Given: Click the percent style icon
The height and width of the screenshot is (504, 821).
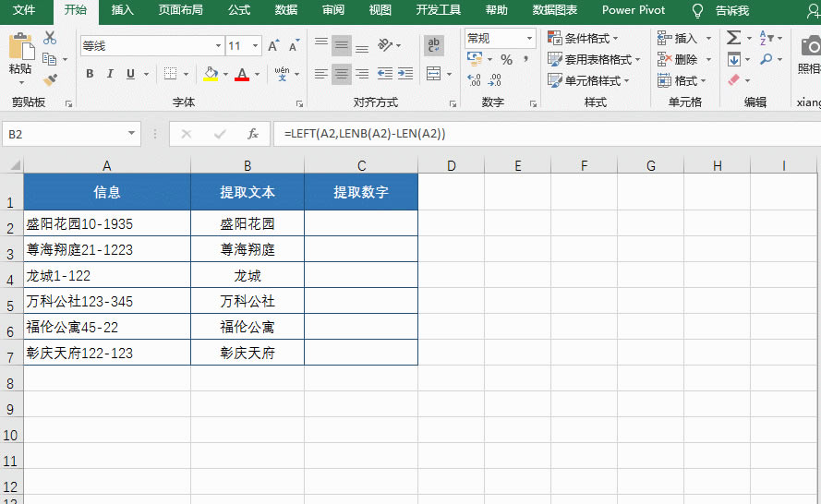Looking at the screenshot, I should (x=506, y=59).
